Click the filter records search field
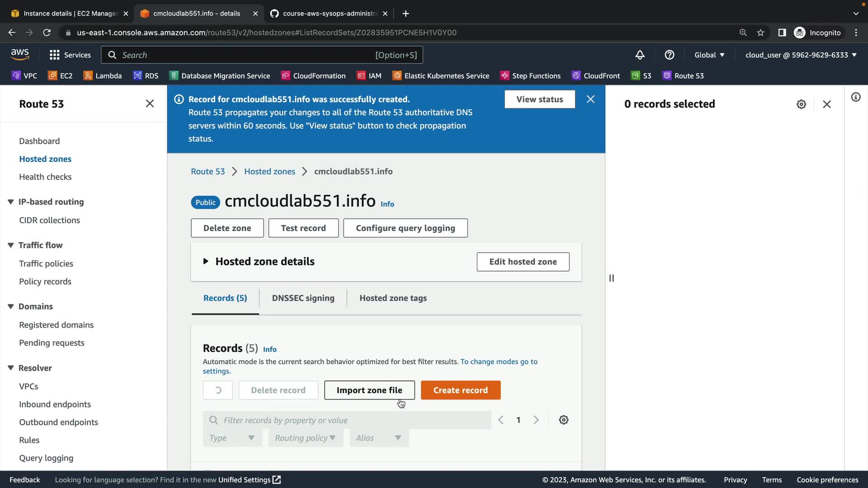Viewport: 868px width, 488px height. pyautogui.click(x=353, y=420)
